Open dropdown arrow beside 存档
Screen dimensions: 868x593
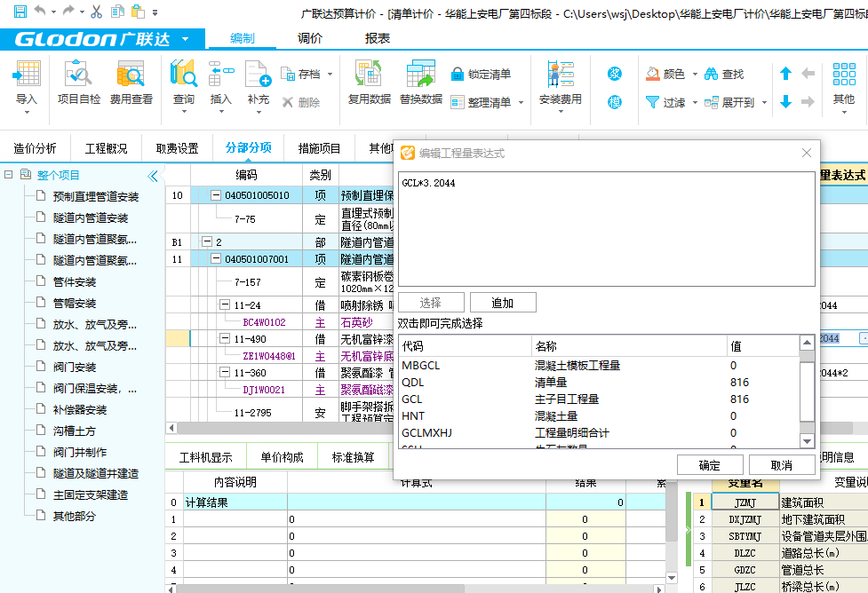tap(330, 75)
